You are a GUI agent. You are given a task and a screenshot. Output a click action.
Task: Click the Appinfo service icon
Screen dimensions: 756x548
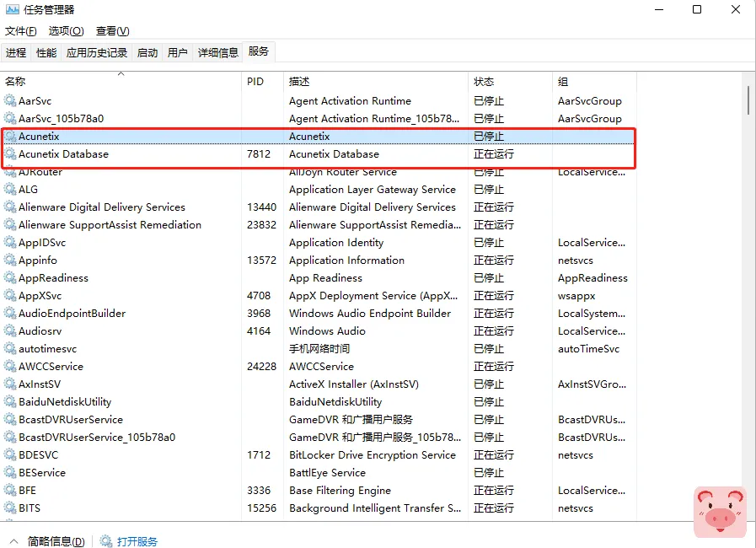[x=10, y=260]
